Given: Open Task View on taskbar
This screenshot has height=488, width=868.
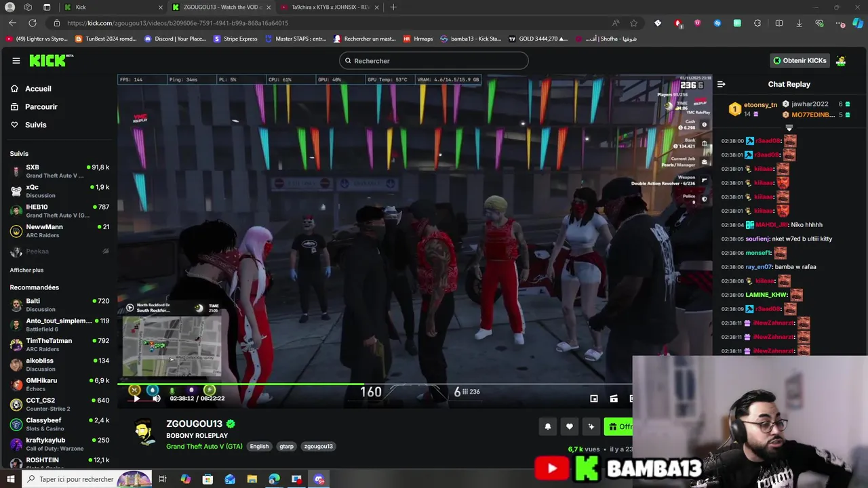Looking at the screenshot, I should (163, 479).
